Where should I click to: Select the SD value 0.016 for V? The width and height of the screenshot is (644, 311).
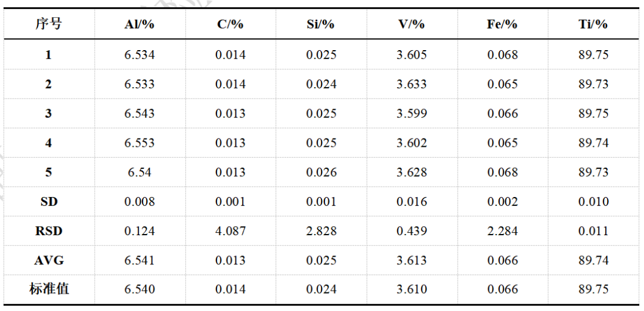(x=411, y=202)
